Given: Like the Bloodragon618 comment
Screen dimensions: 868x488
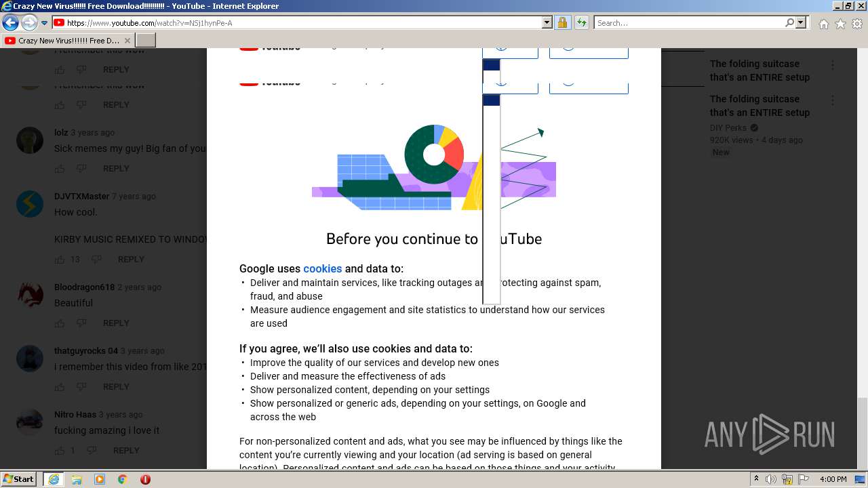Looking at the screenshot, I should point(60,323).
